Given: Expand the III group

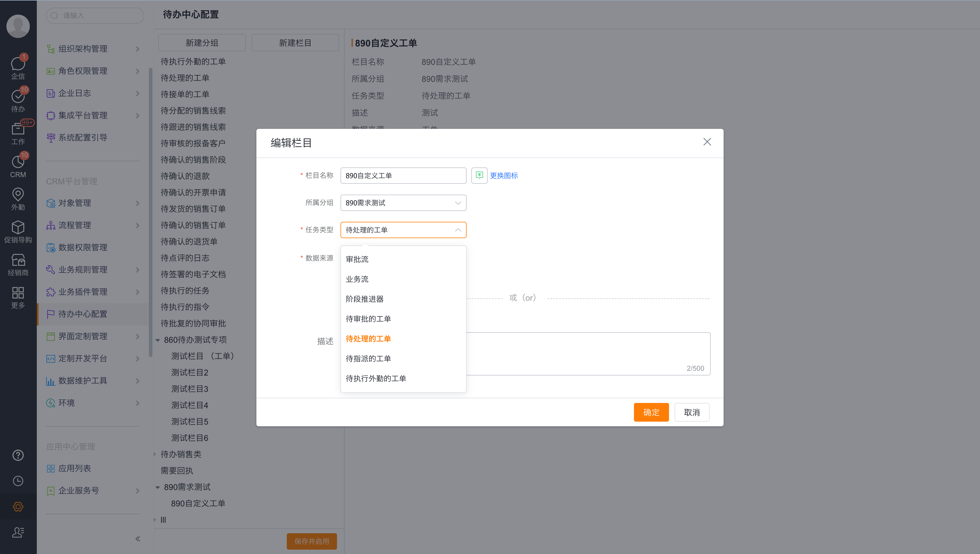Looking at the screenshot, I should point(155,520).
